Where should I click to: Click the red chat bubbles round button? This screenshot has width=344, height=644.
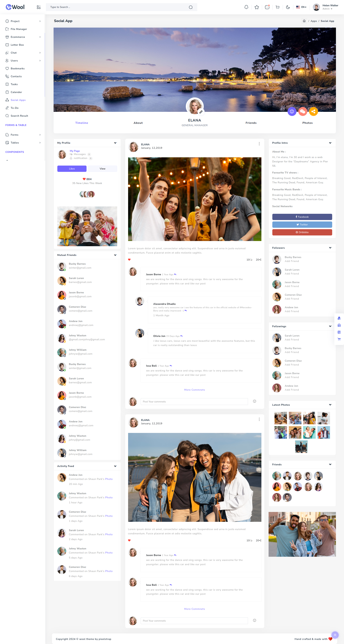pos(302,111)
